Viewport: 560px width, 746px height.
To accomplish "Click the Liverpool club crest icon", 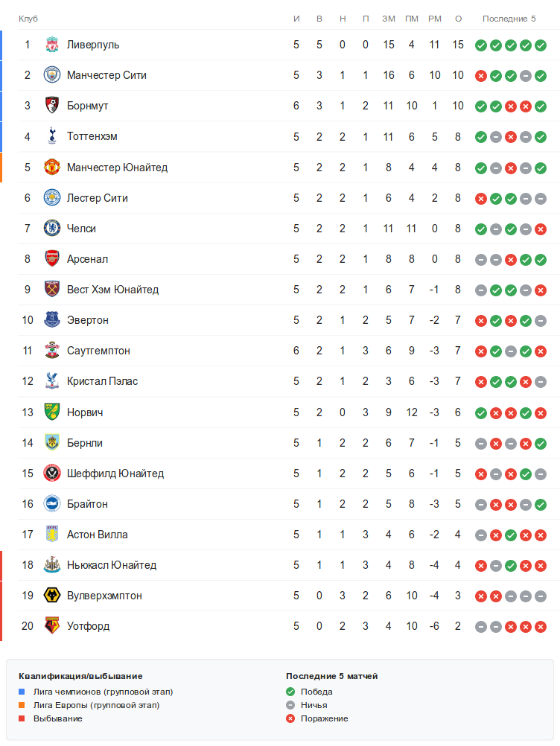I will (51, 45).
